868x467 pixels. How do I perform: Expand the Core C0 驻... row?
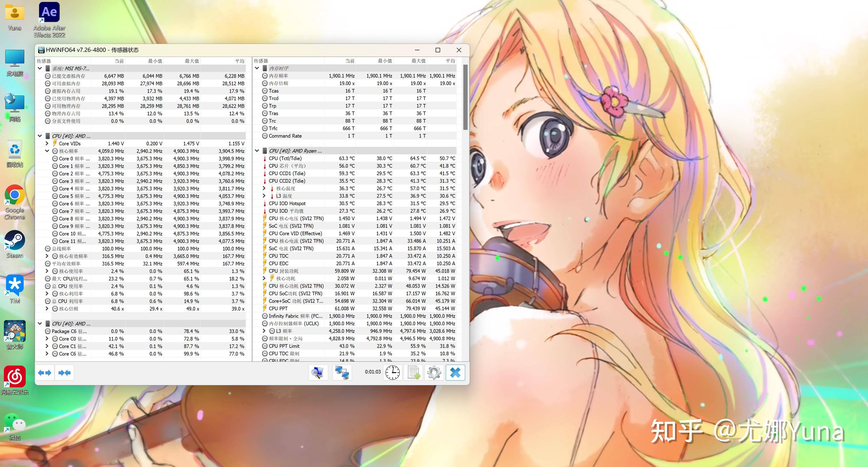coord(47,338)
